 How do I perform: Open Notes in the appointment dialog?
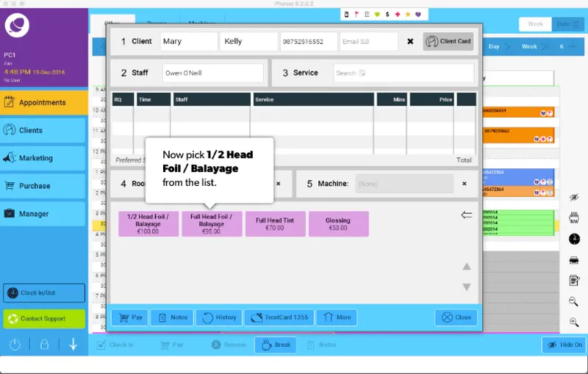pyautogui.click(x=172, y=317)
